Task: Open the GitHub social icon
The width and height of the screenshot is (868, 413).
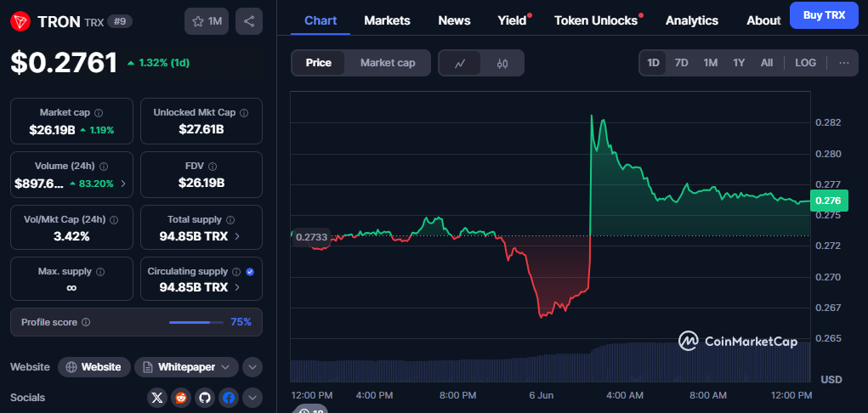Action: 205,398
